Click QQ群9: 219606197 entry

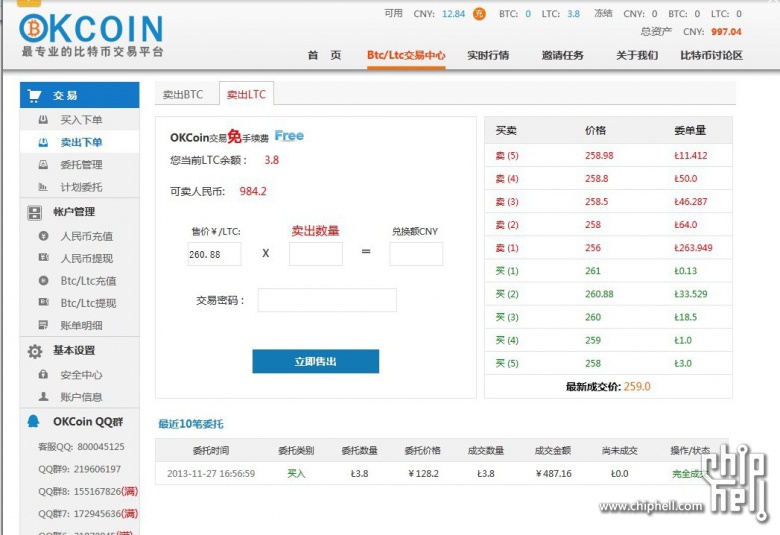(80, 469)
